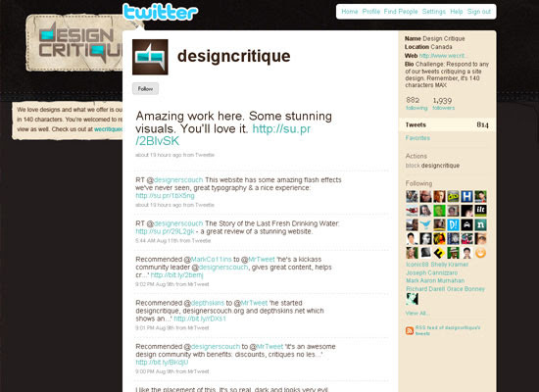
Task: Open the designcritique profile picture
Action: [150, 57]
